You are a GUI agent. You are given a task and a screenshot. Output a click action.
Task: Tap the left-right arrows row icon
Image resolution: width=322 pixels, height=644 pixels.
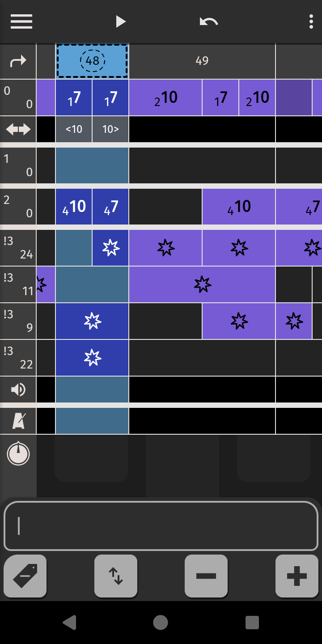(18, 129)
